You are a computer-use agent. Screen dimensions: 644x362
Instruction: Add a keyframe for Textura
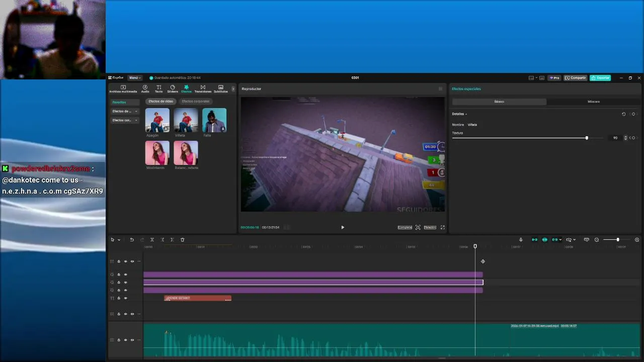coord(633,138)
